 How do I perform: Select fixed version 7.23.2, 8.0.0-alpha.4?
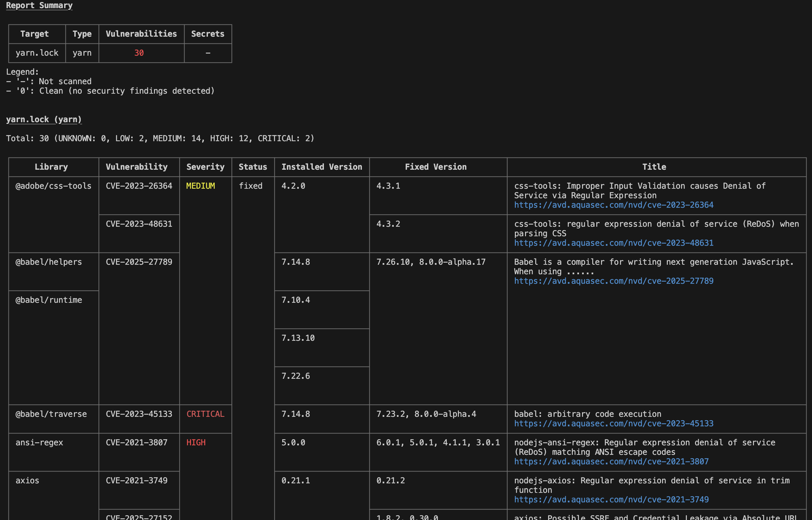click(x=426, y=414)
